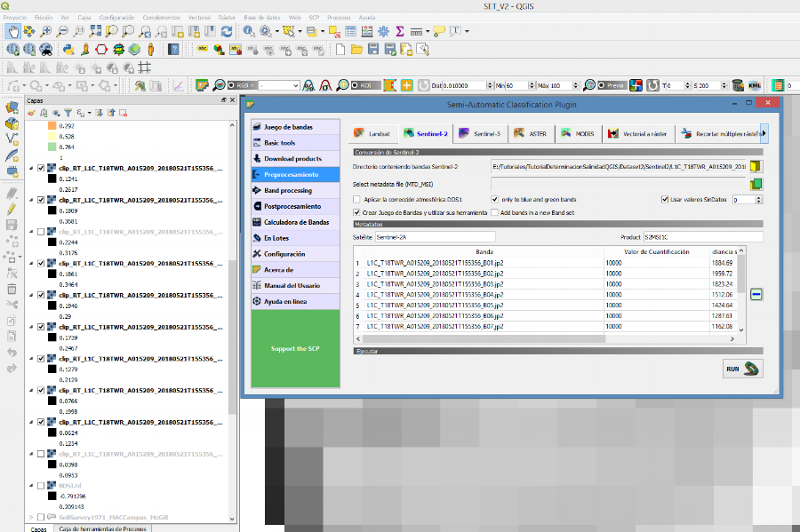The width and height of the screenshot is (800, 532).
Task: Open a project using folder icon
Action: point(356,50)
